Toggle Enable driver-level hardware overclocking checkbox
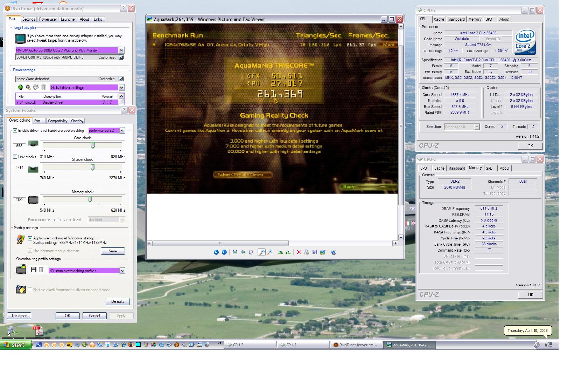 coord(15,130)
